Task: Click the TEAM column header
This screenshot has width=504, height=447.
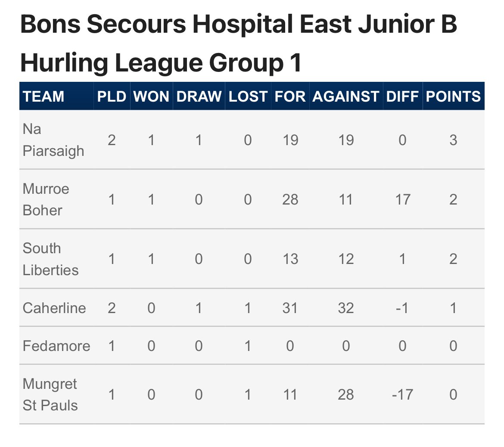Action: tap(44, 96)
